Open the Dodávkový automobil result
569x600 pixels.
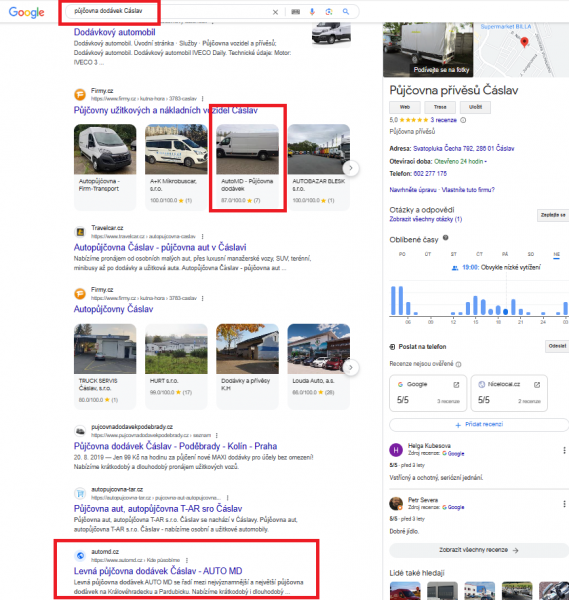point(114,32)
